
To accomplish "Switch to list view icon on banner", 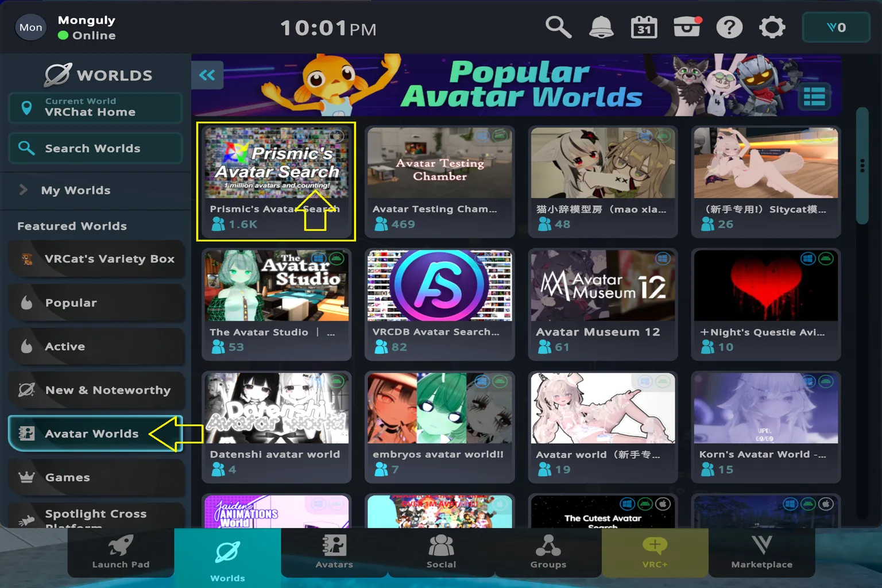I will (x=814, y=97).
